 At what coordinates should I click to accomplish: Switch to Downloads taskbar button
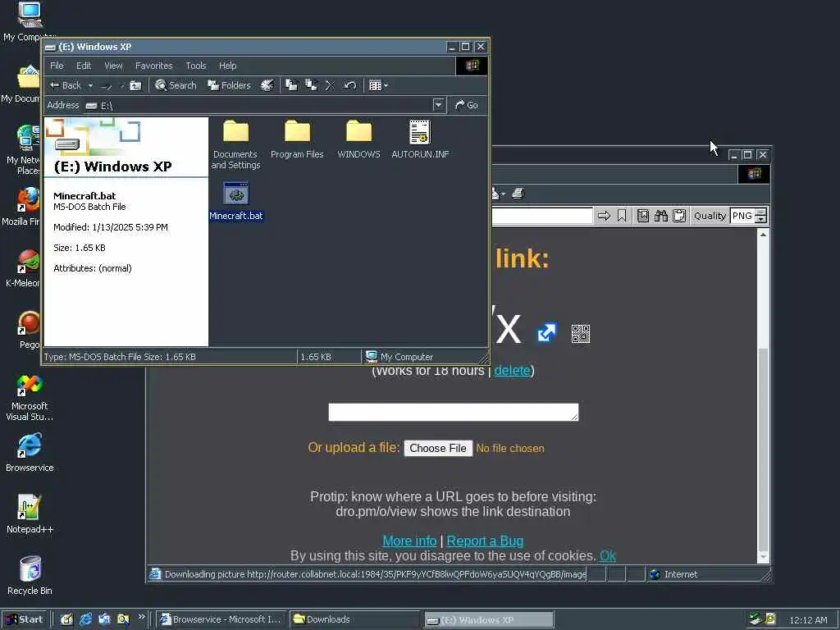click(x=354, y=619)
